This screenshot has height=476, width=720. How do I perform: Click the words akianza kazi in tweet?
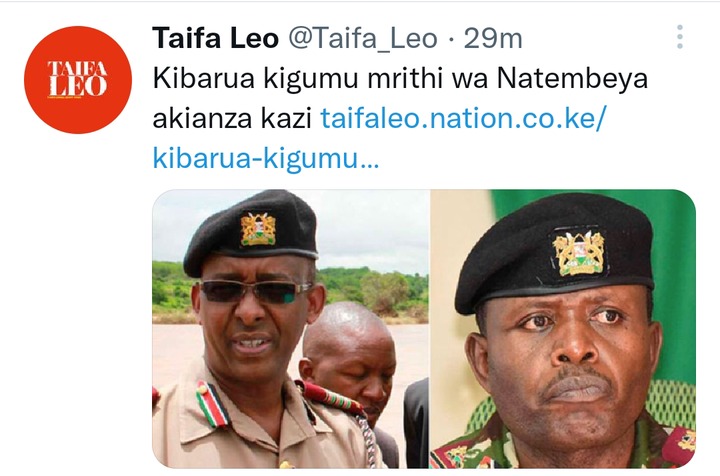pos(232,118)
